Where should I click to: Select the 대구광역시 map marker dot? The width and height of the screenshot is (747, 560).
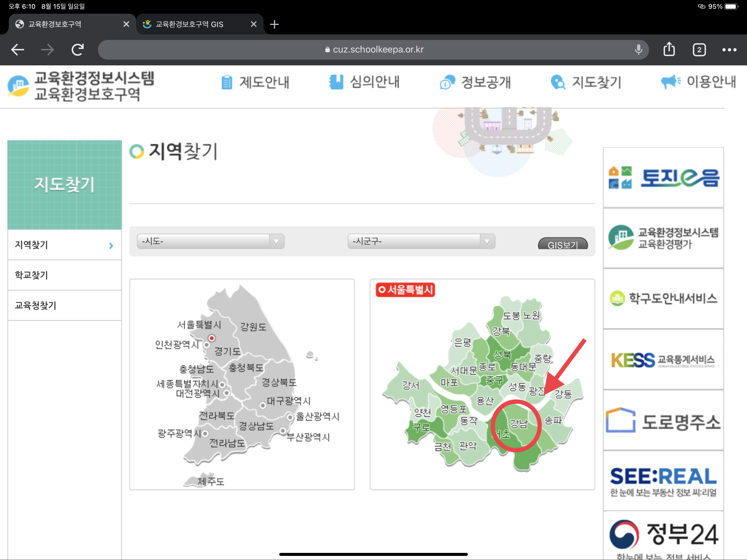pyautogui.click(x=262, y=405)
